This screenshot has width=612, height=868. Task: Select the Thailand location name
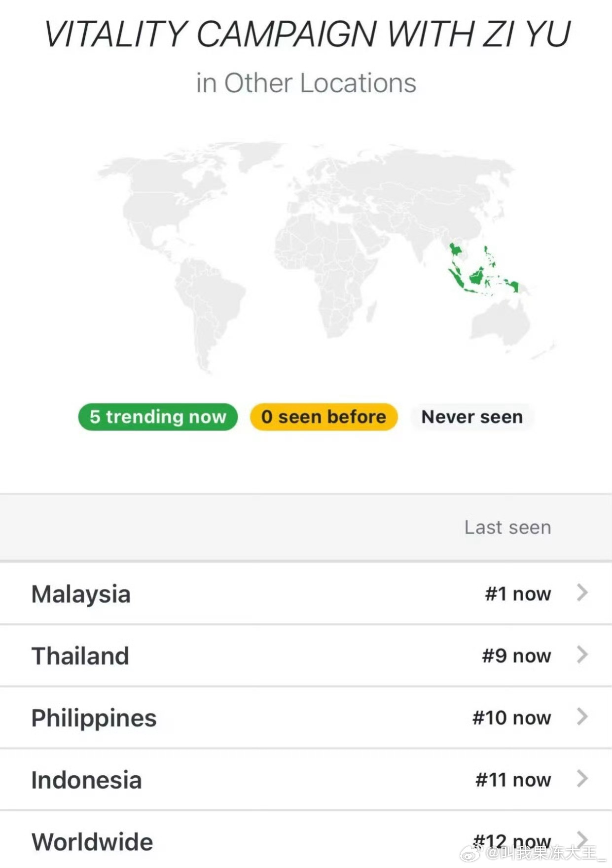tap(80, 656)
